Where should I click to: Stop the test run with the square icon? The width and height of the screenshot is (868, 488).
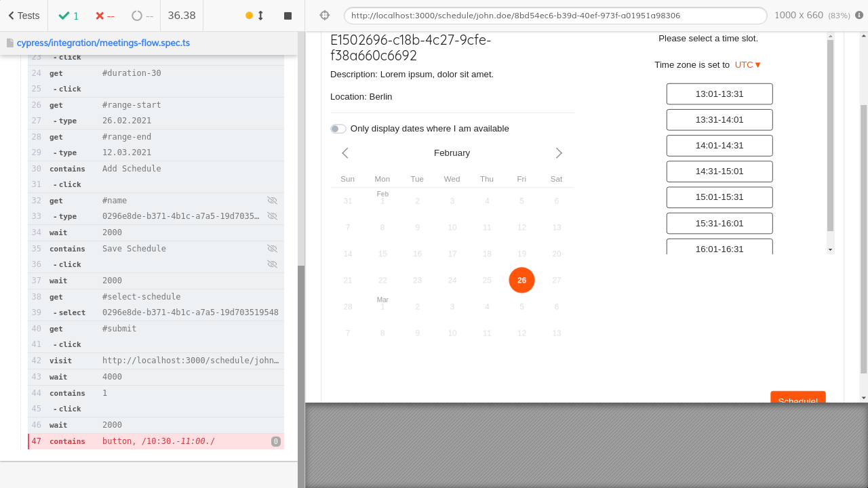(x=287, y=14)
